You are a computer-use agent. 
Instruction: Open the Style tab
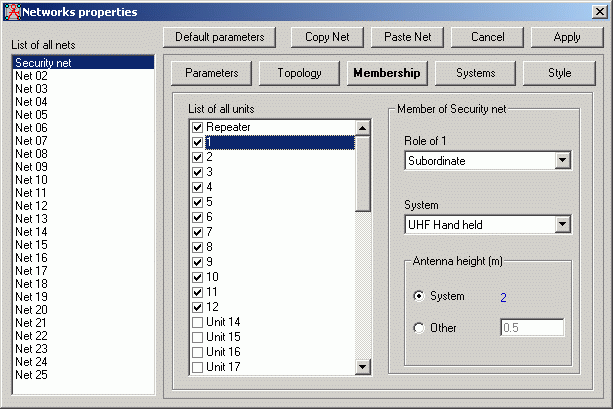(559, 73)
